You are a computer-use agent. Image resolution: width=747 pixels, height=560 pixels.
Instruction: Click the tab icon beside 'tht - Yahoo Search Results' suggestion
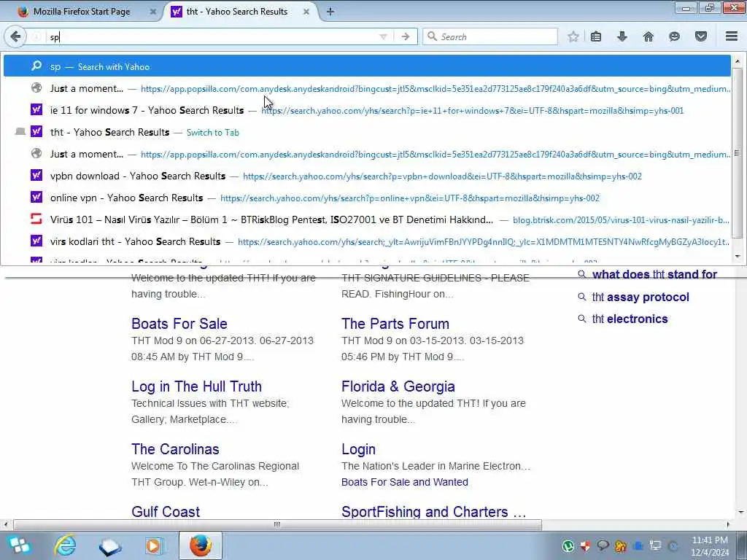[20, 132]
